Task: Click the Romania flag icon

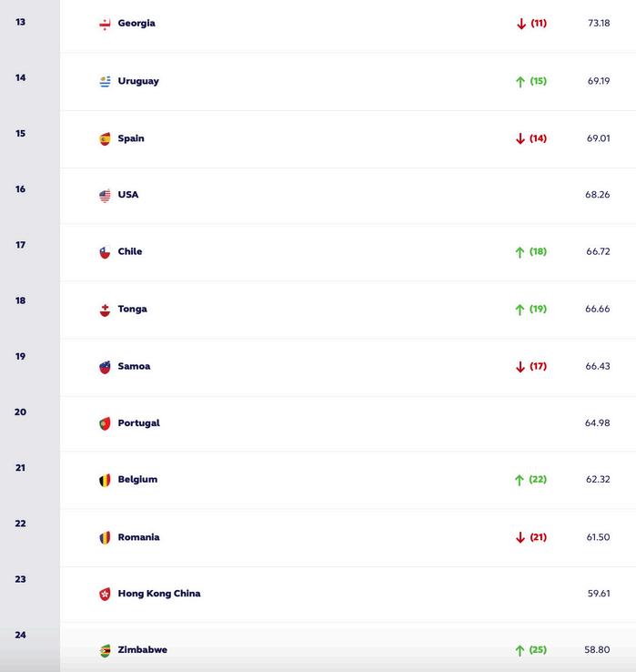Action: (105, 537)
